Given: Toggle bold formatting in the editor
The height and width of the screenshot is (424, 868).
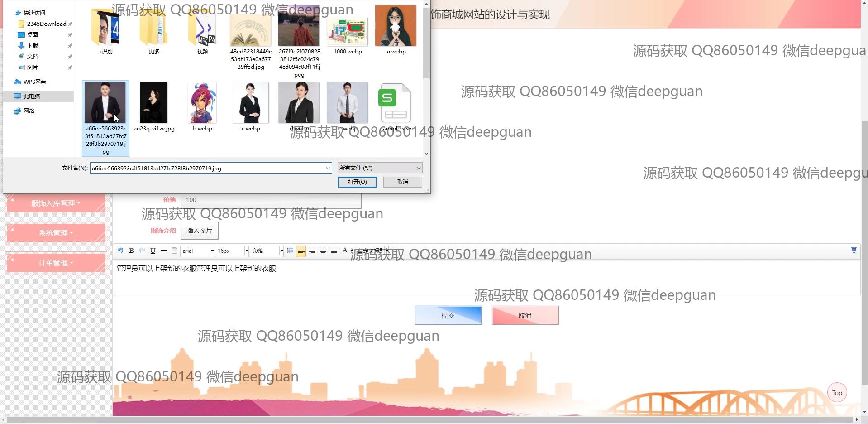Looking at the screenshot, I should (131, 251).
